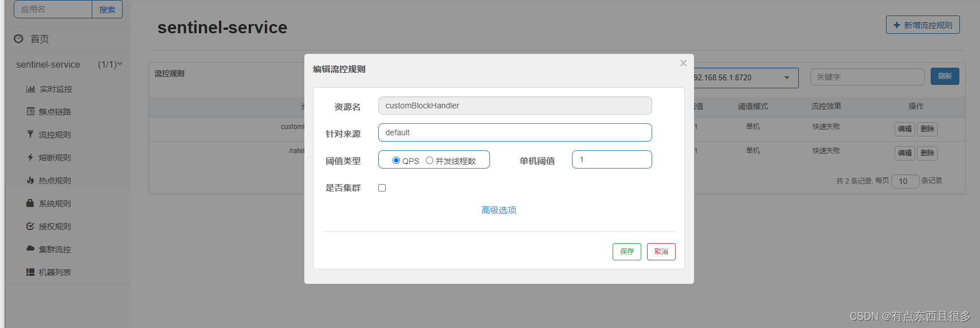Click the 新增流控规则 add rule button
The image size is (980, 328).
click(923, 25)
